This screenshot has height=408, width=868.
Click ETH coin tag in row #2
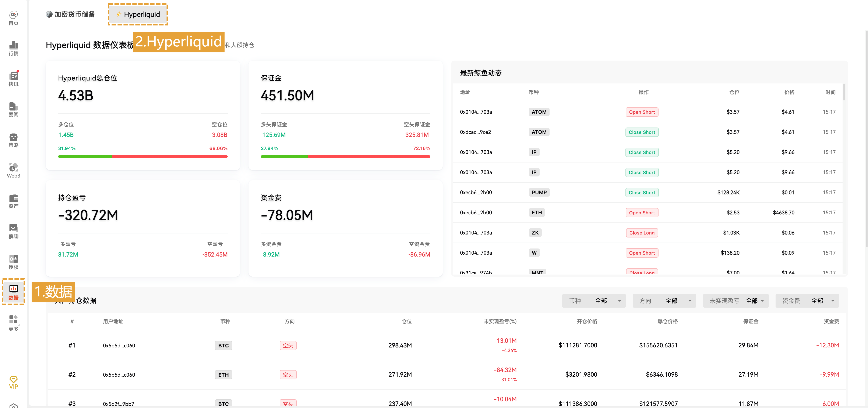[223, 375]
